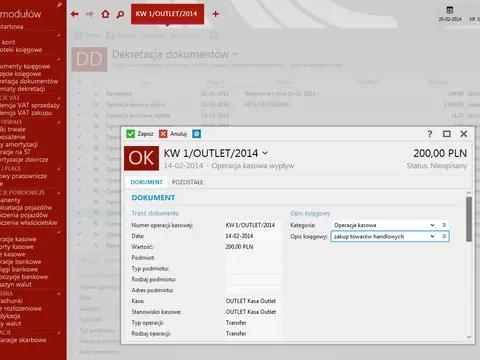
Task: Go forward with the grey right arrow
Action: (90, 14)
